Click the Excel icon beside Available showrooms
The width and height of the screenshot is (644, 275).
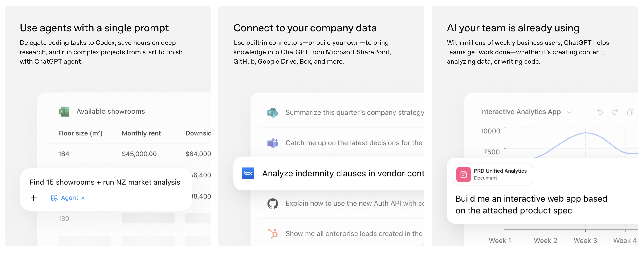click(x=64, y=111)
